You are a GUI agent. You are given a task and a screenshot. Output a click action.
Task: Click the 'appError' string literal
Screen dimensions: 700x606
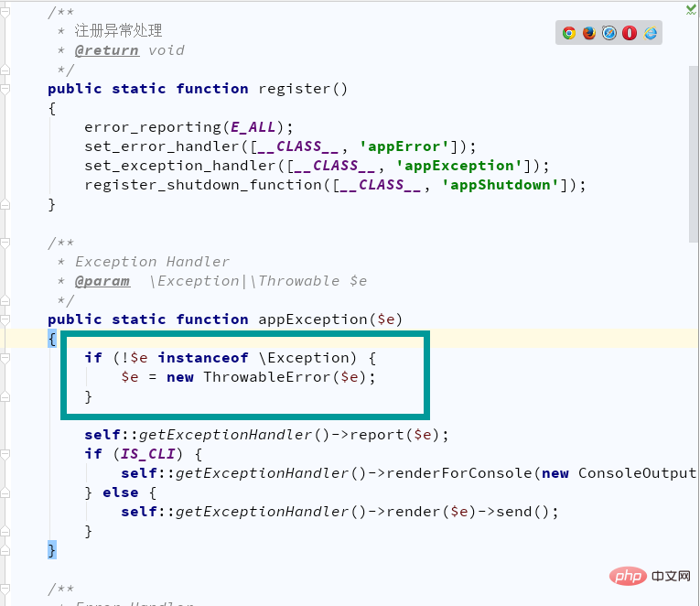pyautogui.click(x=404, y=146)
